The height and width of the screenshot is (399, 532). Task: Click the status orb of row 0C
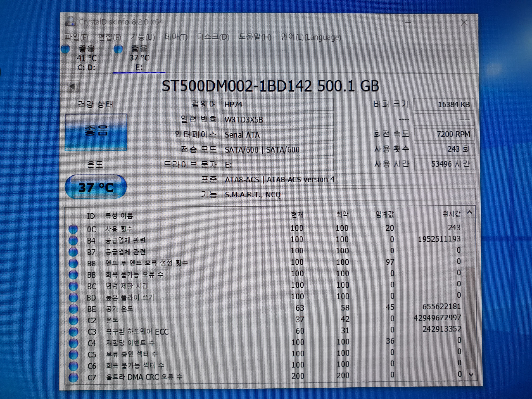[73, 229]
